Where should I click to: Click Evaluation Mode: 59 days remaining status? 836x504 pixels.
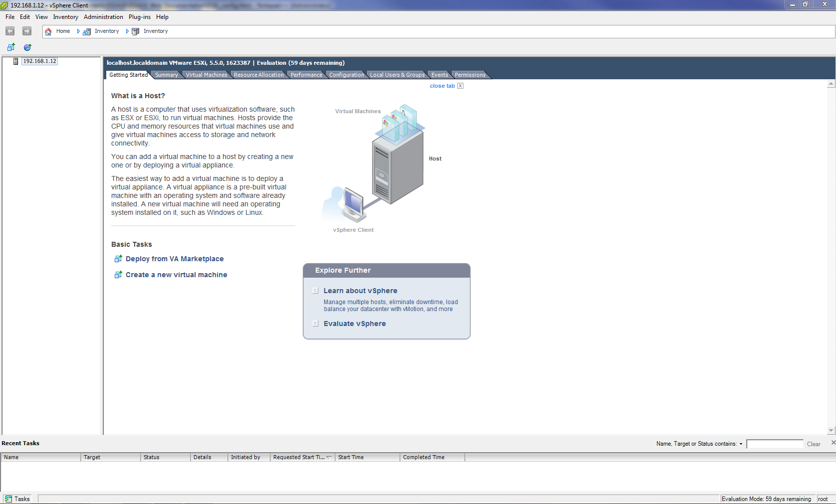tap(767, 499)
